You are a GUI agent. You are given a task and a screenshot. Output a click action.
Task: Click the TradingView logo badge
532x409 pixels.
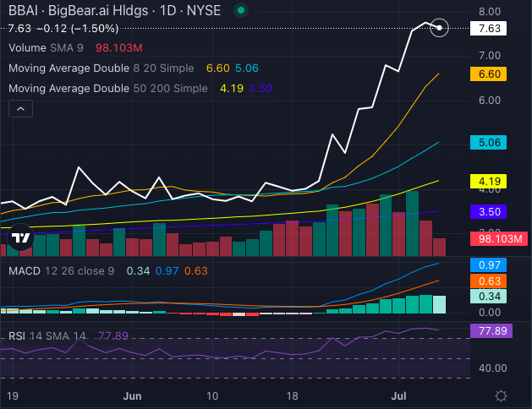click(x=20, y=237)
